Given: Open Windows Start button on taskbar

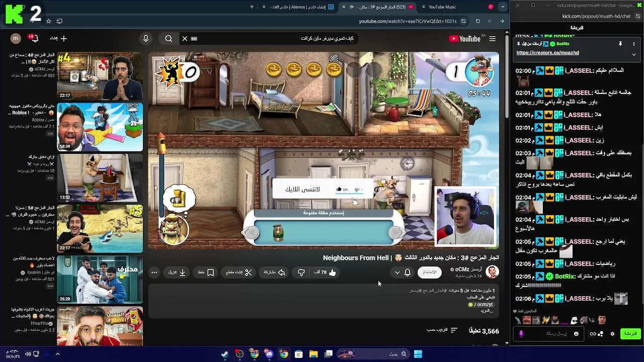Looking at the screenshot, I should coord(418,354).
